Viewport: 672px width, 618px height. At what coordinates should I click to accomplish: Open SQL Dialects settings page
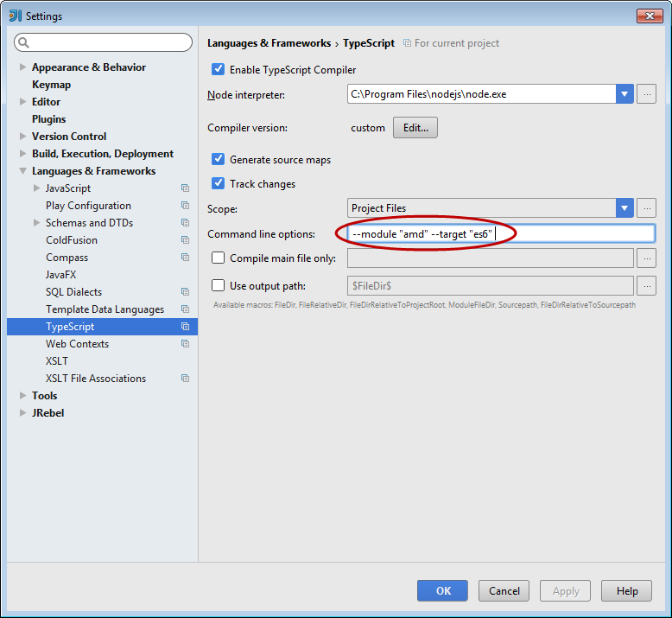[73, 291]
